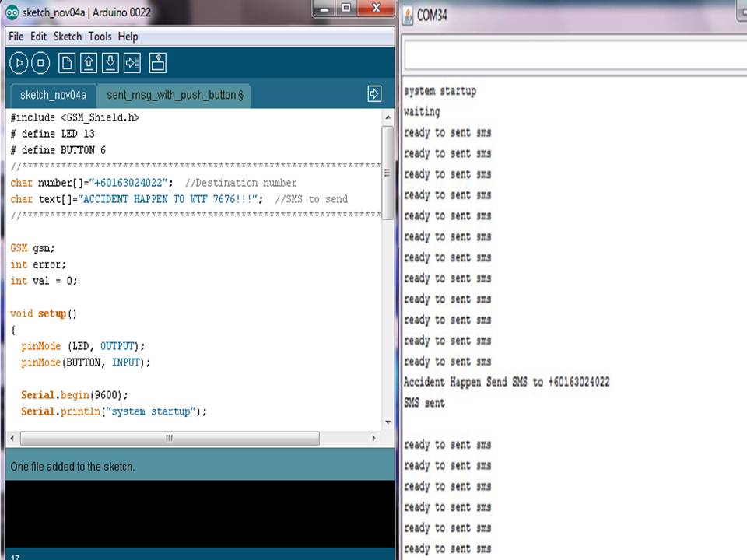Click the 'pinMode(BUTTON, INPUT);' line

tap(86, 362)
